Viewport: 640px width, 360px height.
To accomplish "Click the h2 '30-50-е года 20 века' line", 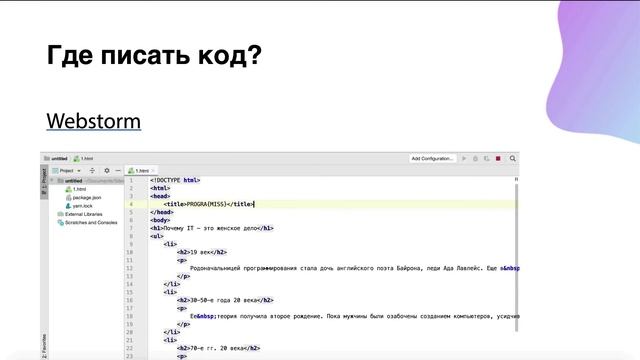I will 225,300.
